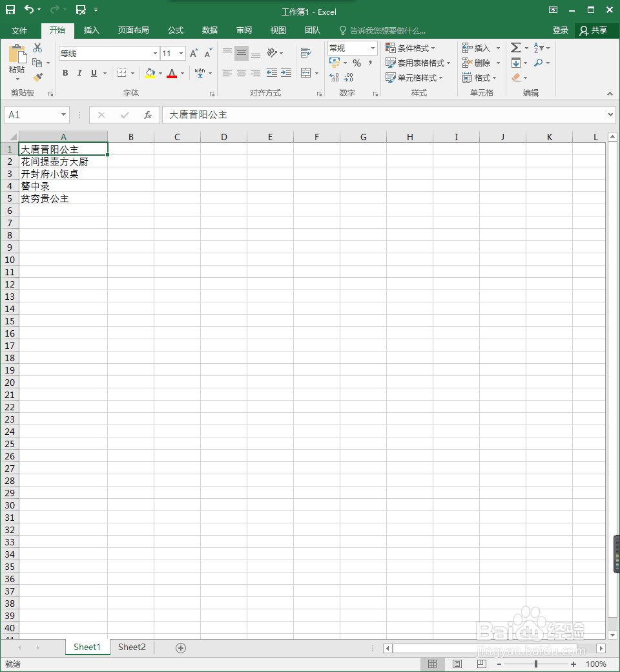Add a new sheet with plus button

click(x=181, y=648)
